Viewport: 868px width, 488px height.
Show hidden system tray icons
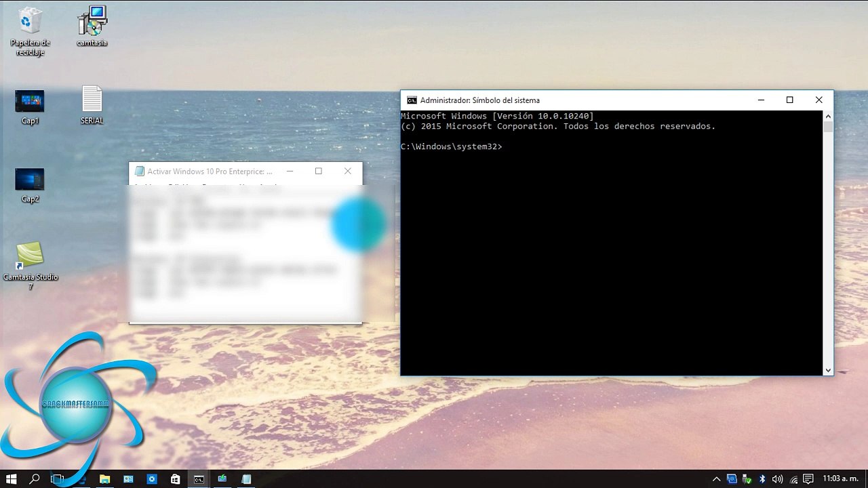point(716,479)
